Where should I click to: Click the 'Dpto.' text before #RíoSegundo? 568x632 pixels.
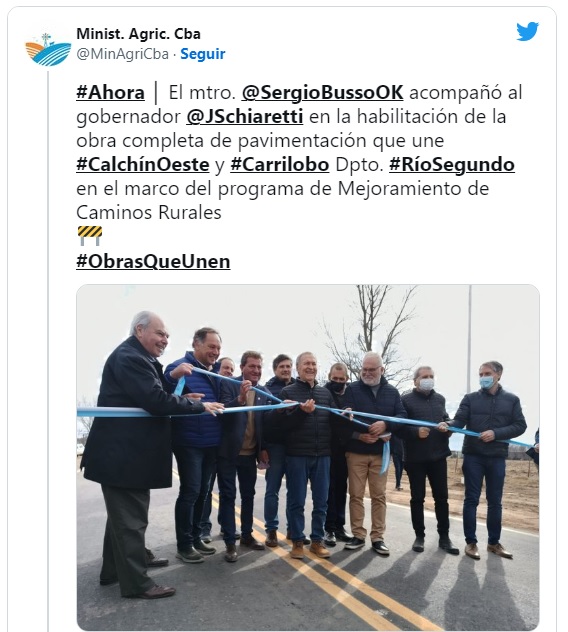pos(359,165)
